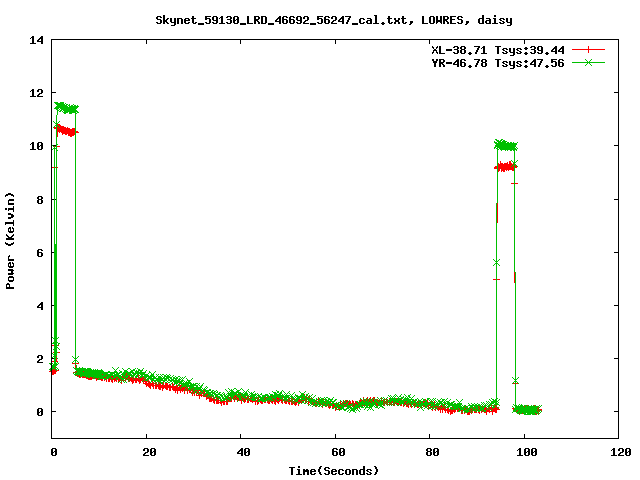Click x-axis tick label 40
Screen dimensions: 640x480
[x=244, y=452]
